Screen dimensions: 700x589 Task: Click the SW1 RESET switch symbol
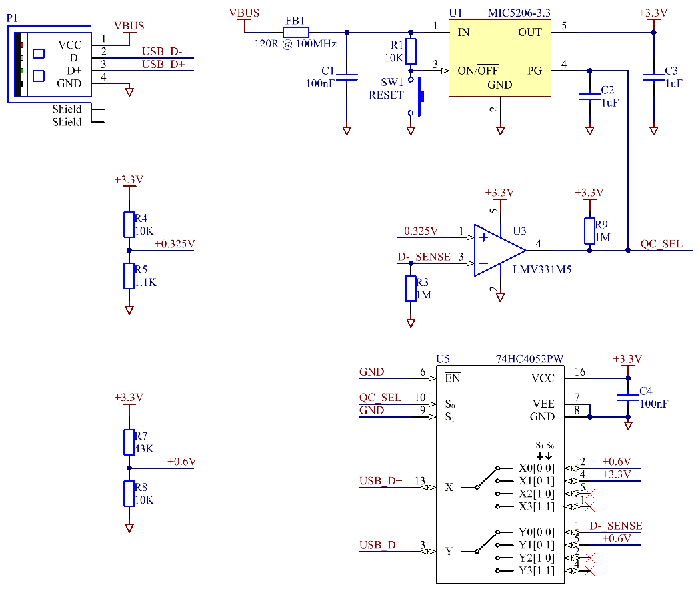tap(416, 97)
